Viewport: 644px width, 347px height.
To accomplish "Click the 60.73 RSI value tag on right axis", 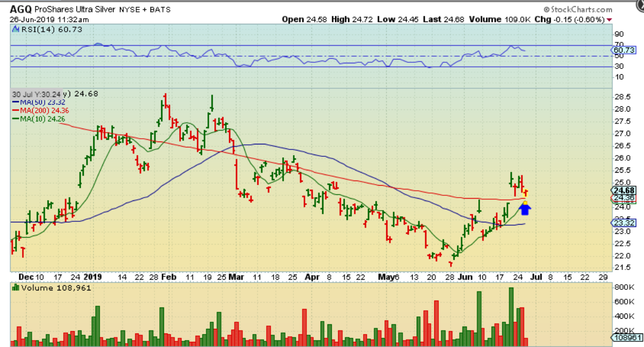I will point(624,50).
